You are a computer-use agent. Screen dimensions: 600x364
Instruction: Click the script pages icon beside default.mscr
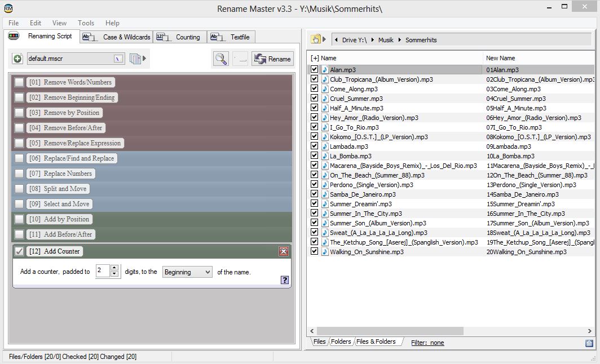pos(135,59)
